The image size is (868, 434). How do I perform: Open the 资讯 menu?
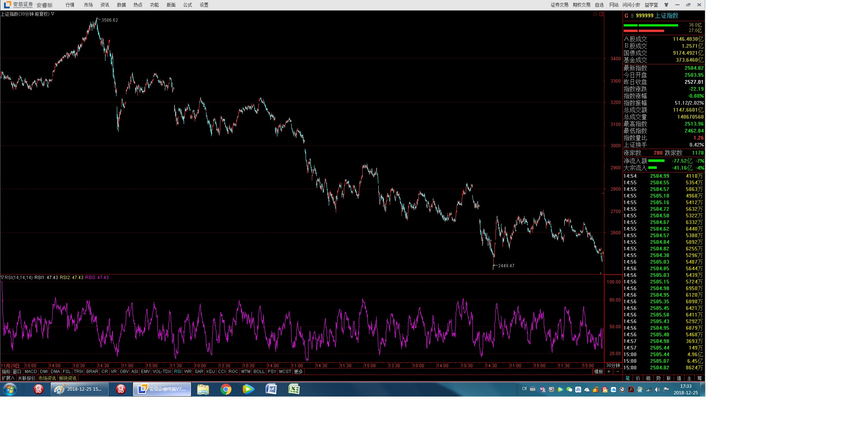(105, 5)
